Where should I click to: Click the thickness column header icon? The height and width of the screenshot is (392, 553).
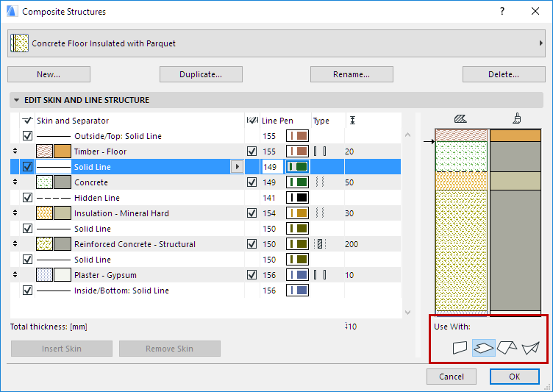pos(352,121)
